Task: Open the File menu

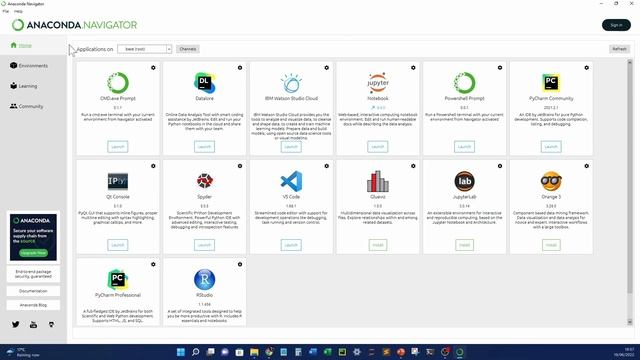Action: point(6,11)
